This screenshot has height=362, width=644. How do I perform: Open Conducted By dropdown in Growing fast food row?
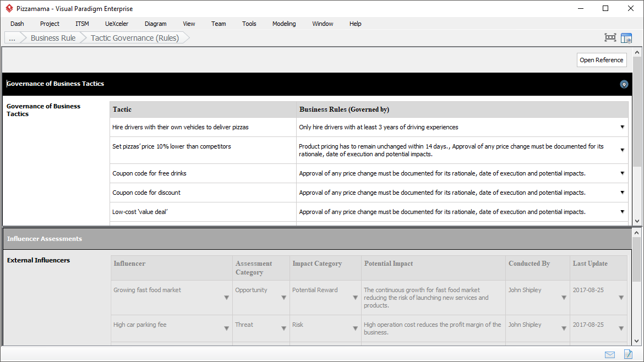click(x=564, y=298)
